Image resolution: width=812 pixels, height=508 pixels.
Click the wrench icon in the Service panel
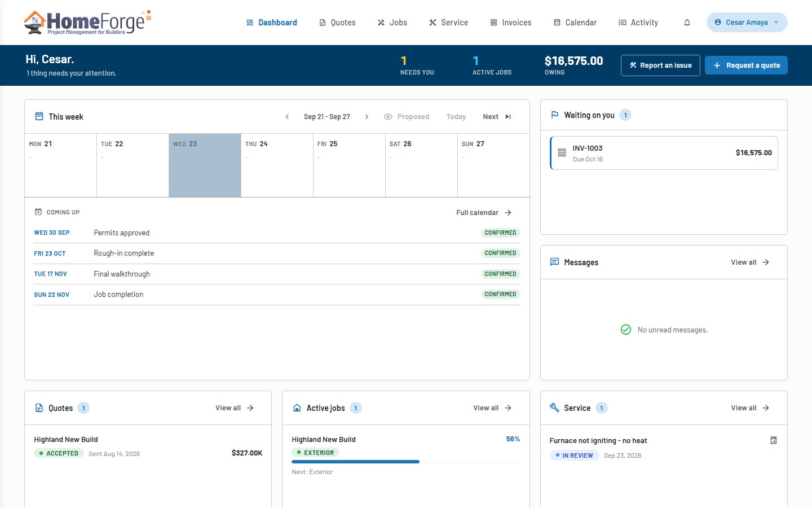554,408
